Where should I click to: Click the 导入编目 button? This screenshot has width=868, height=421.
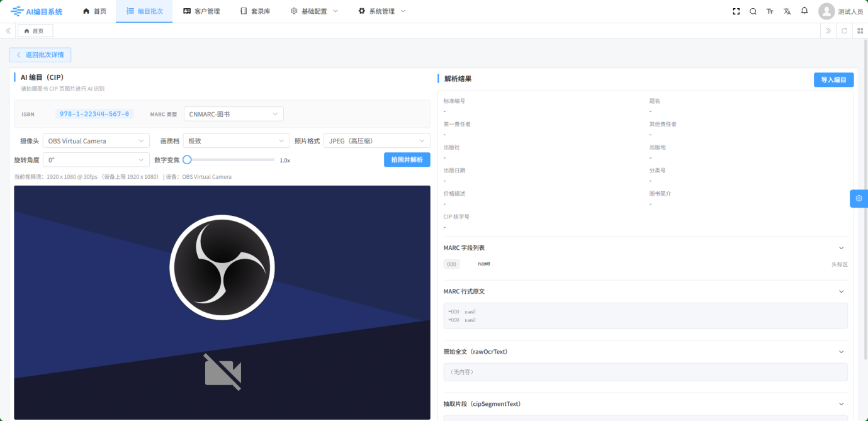click(834, 80)
